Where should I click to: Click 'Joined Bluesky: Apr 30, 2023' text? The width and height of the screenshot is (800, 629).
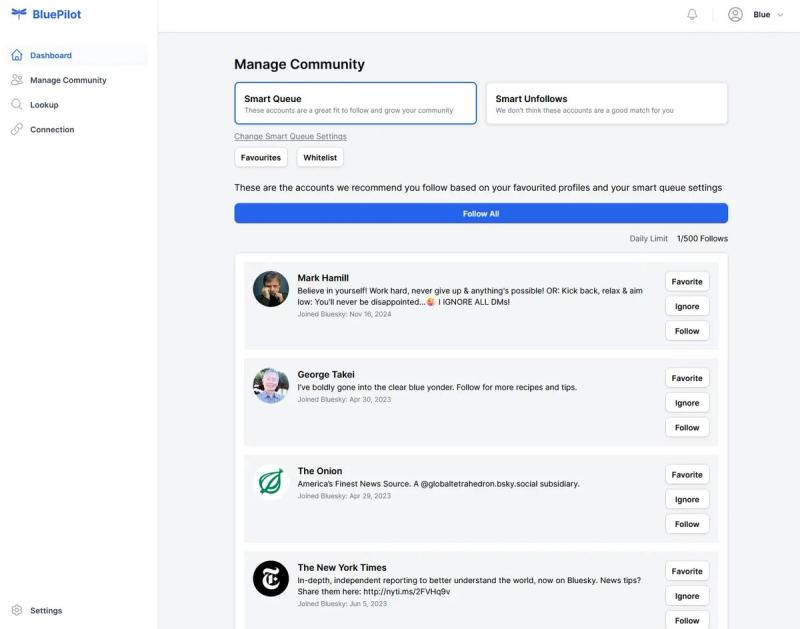point(344,399)
